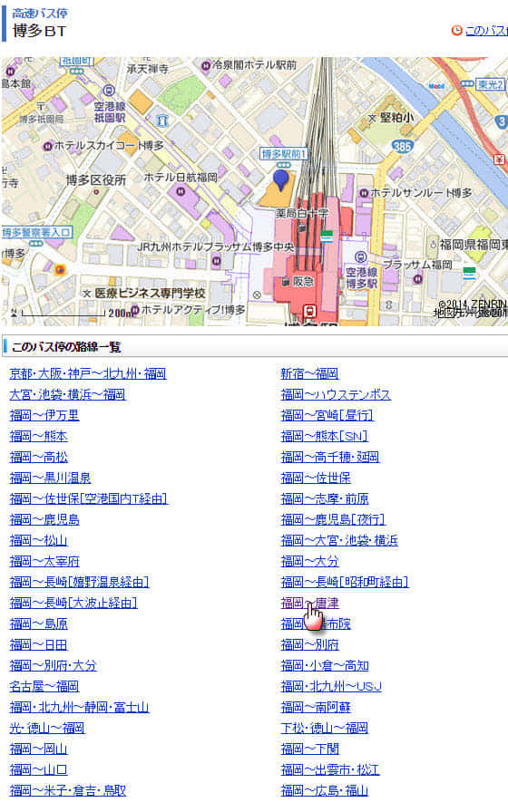Image resolution: width=508 pixels, height=812 pixels.
Task: Select 福岡～南阿蘇 route link
Action: coord(316,707)
